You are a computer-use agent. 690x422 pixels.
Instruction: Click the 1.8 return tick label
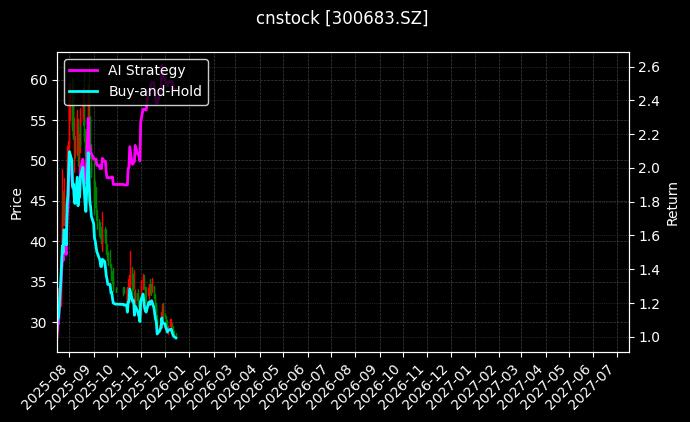(649, 202)
